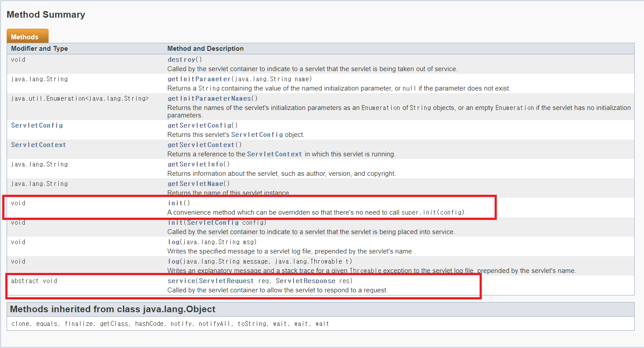Open the getInitParameter method link
644x348 pixels.
(x=199, y=79)
